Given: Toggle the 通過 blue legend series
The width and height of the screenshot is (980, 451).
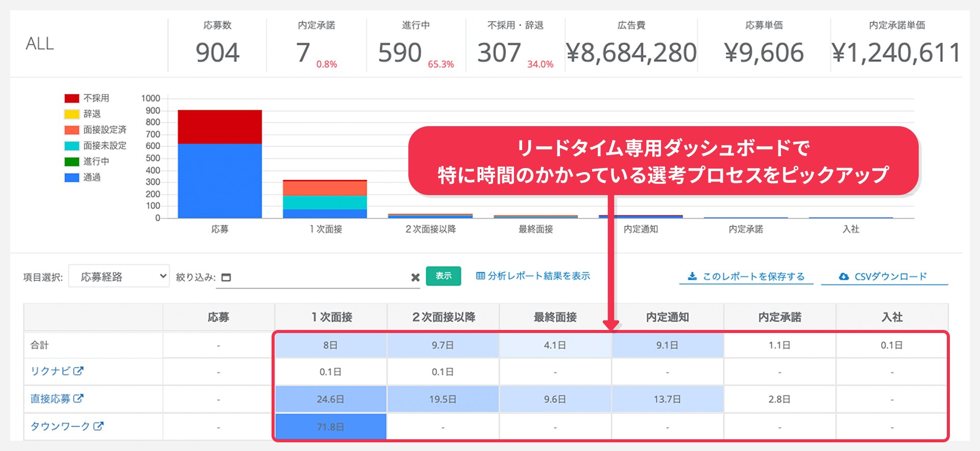Looking at the screenshot, I should 72,177.
